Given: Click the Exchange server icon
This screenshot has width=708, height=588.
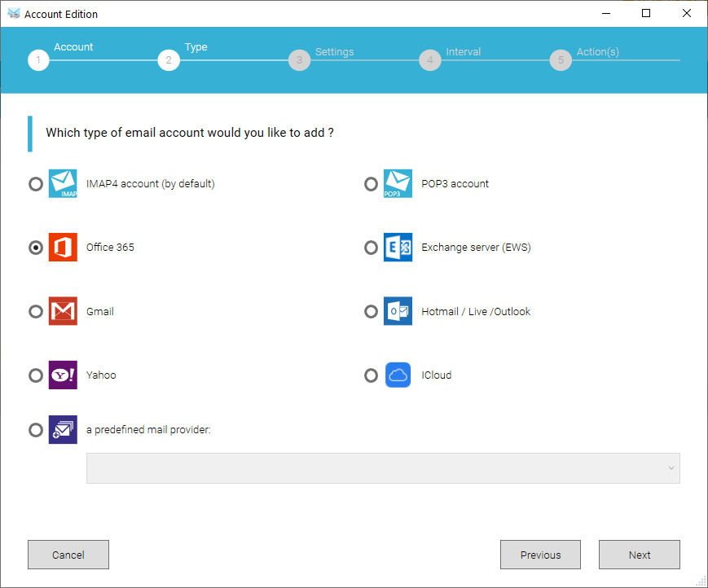Looking at the screenshot, I should (x=398, y=248).
